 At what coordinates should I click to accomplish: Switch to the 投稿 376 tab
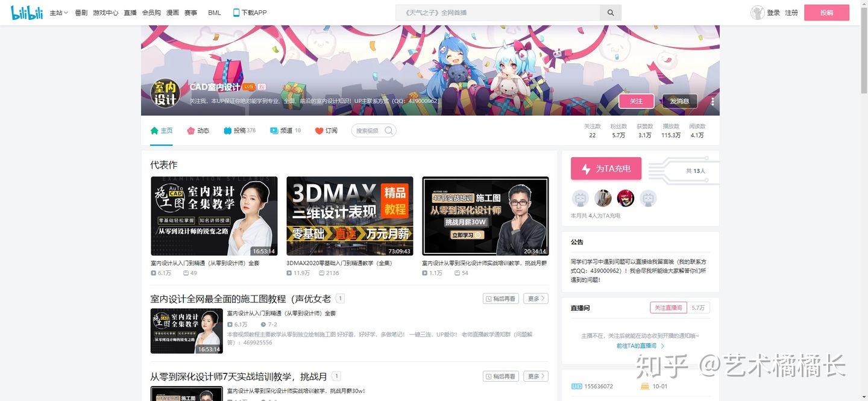[239, 131]
